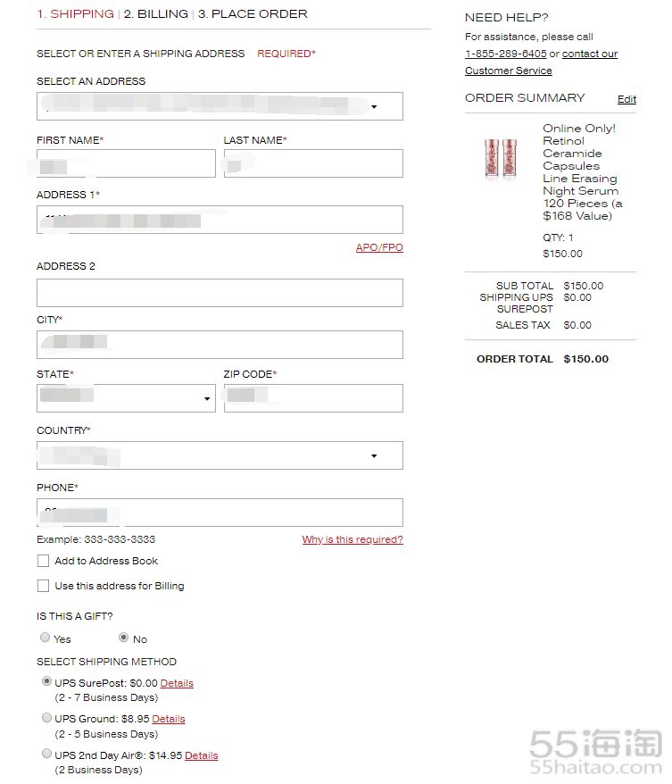
Task: Open the Select an Address dropdown
Action: tap(220, 106)
